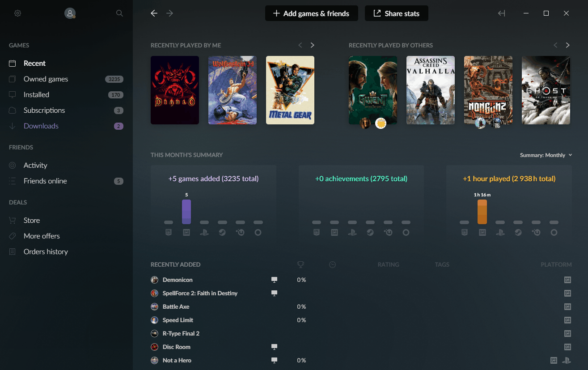Open Demonicon from the Recently Added list

click(178, 280)
